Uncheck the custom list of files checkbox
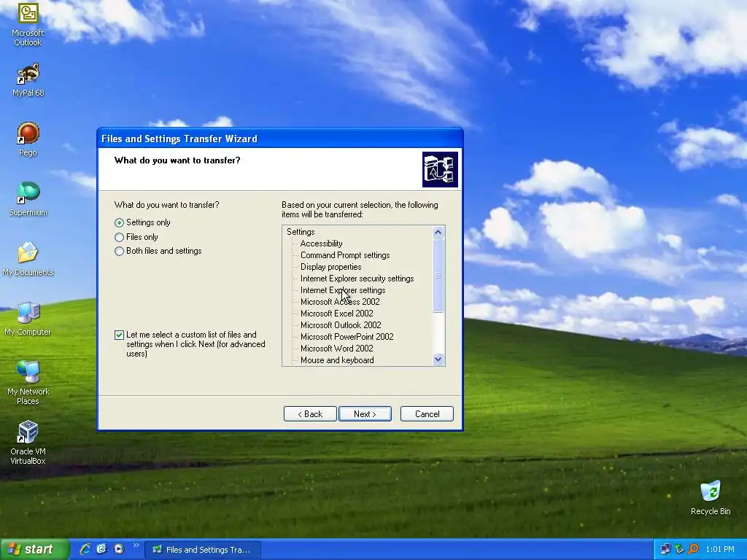The image size is (747, 560). tap(119, 335)
